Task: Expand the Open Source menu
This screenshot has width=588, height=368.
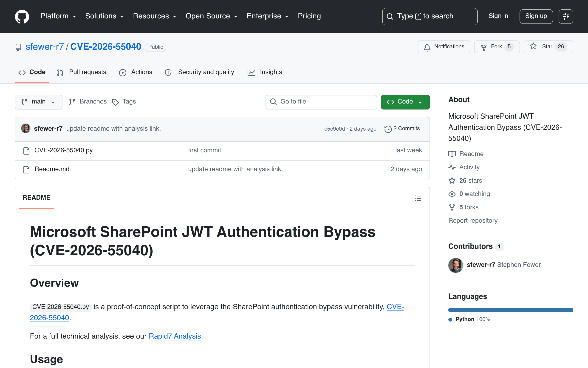Action: click(211, 16)
